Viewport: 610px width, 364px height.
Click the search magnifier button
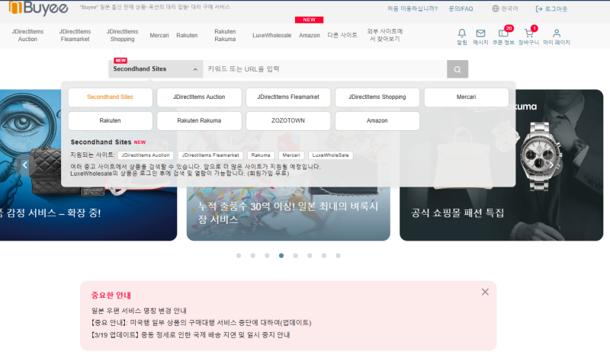coord(457,69)
